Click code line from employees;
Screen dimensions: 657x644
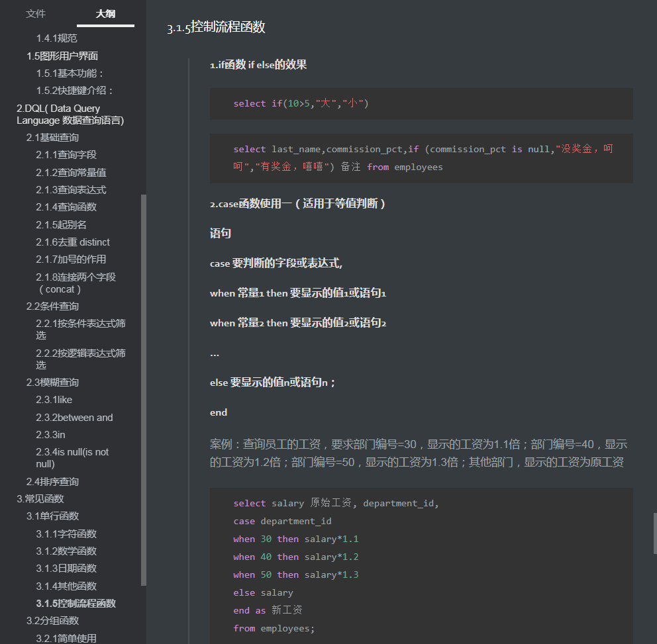274,628
